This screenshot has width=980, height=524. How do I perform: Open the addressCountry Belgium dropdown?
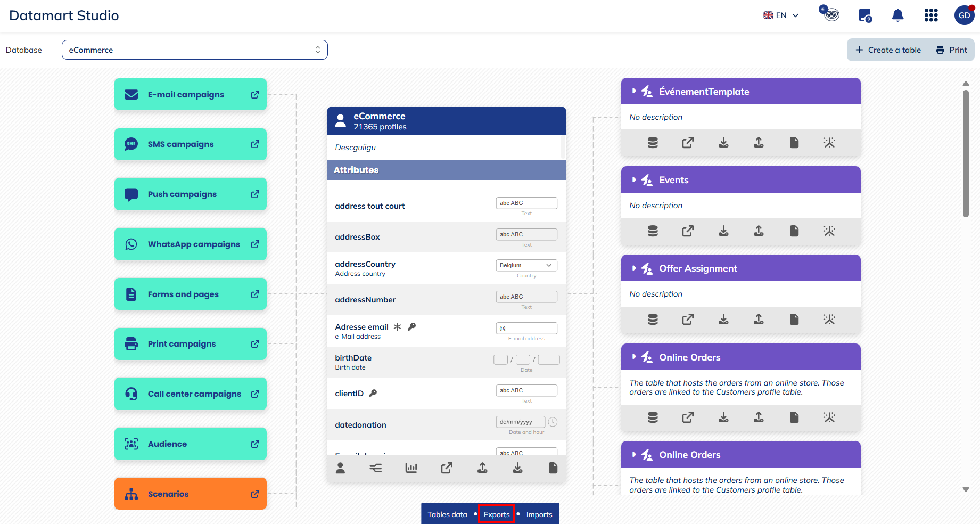[x=526, y=265]
